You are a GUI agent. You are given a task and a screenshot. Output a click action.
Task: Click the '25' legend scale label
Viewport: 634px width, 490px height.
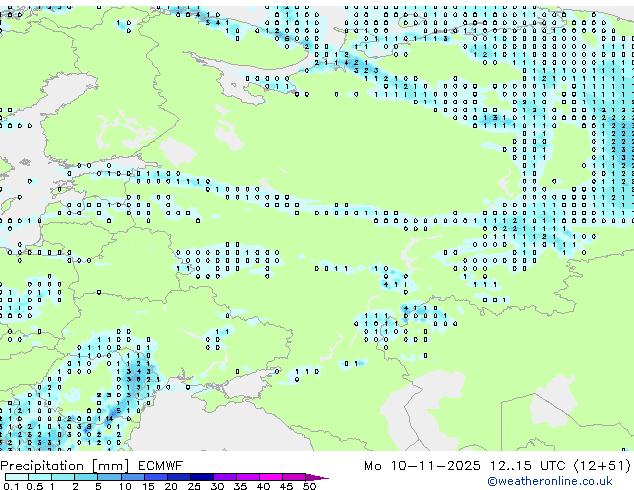[194, 486]
